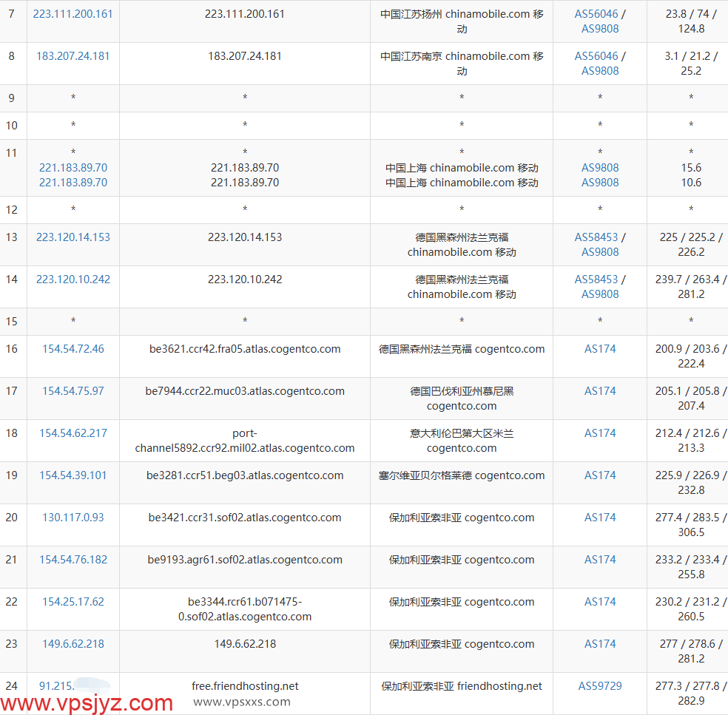Screen dimensions: 728x715
Task: Click the AS9808 link in hop 7 row
Action: 600,29
